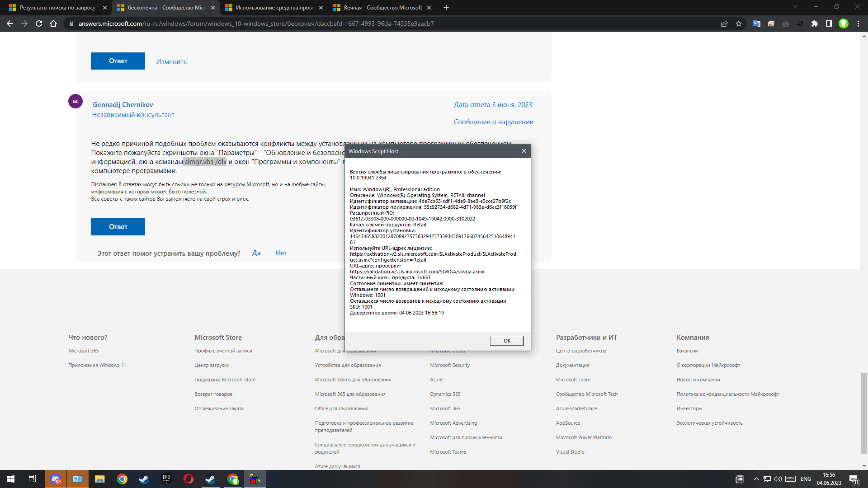868x488 pixels.
Task: Open 'Dynamics 365' footer link
Action: pyautogui.click(x=445, y=394)
